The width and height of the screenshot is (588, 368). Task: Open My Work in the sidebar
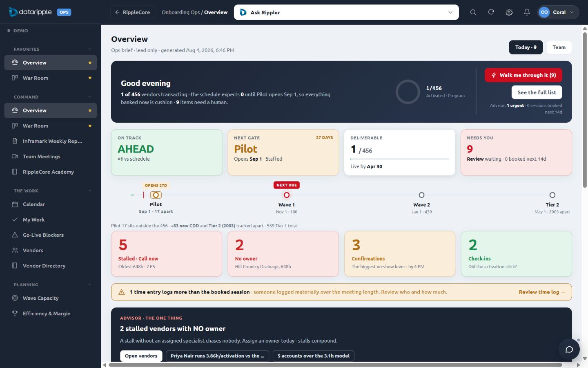coord(51,220)
